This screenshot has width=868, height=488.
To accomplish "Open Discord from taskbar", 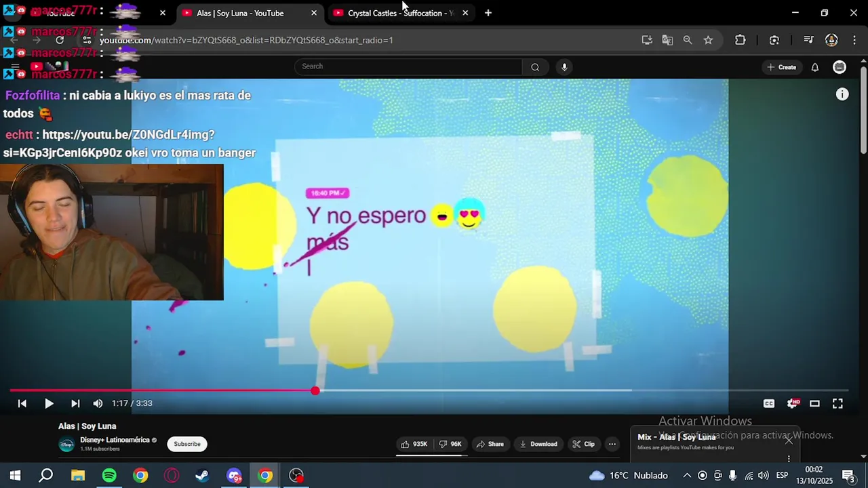I will coord(234,475).
